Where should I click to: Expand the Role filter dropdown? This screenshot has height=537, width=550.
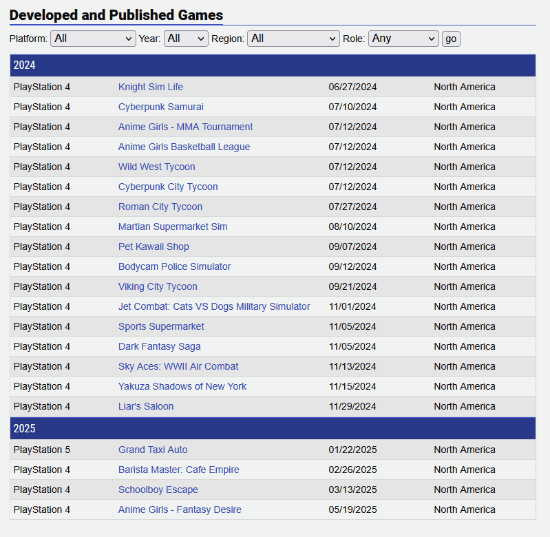(403, 39)
